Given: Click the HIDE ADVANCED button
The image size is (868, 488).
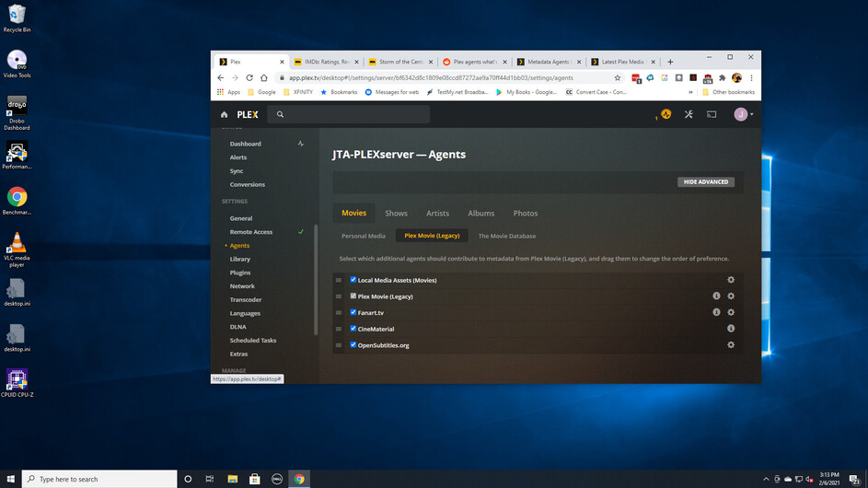Looking at the screenshot, I should (706, 181).
